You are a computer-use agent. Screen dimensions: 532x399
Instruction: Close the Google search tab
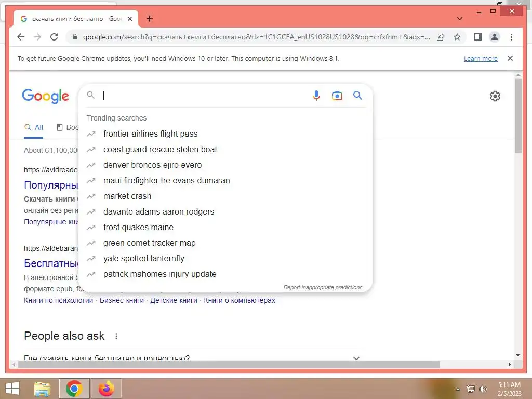(129, 19)
